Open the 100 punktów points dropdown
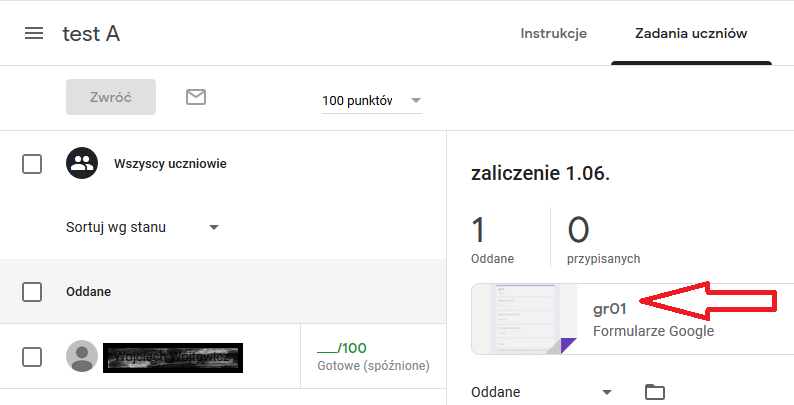The height and width of the screenshot is (405, 794). click(x=372, y=101)
